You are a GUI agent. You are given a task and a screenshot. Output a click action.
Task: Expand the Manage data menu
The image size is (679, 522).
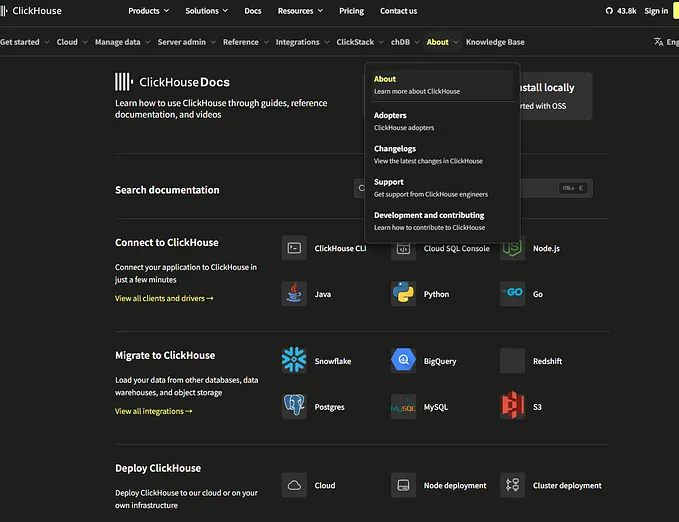click(x=123, y=42)
